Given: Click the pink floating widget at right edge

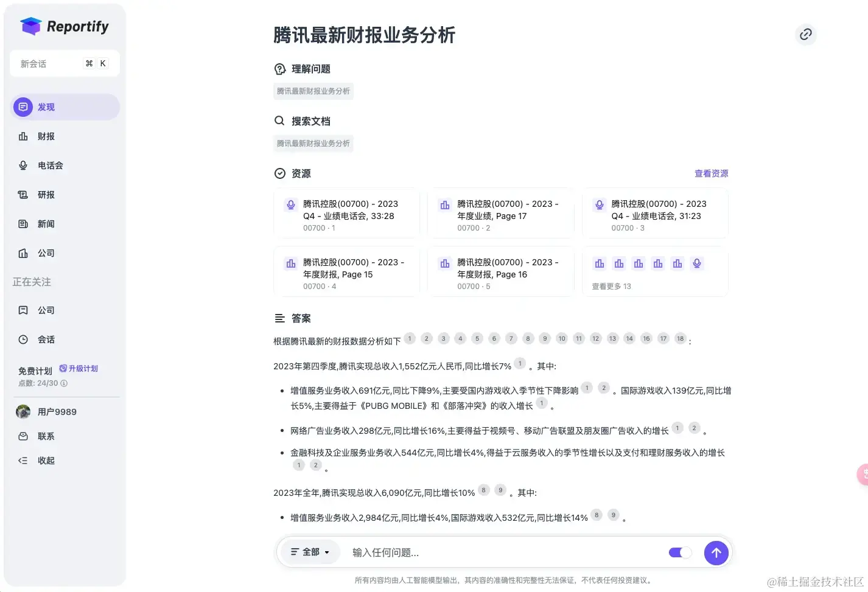Looking at the screenshot, I should tap(863, 474).
